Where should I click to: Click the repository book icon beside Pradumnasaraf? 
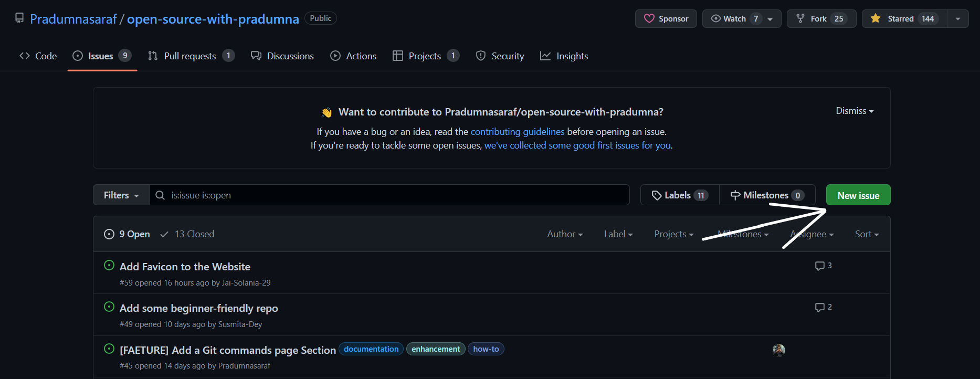[19, 18]
